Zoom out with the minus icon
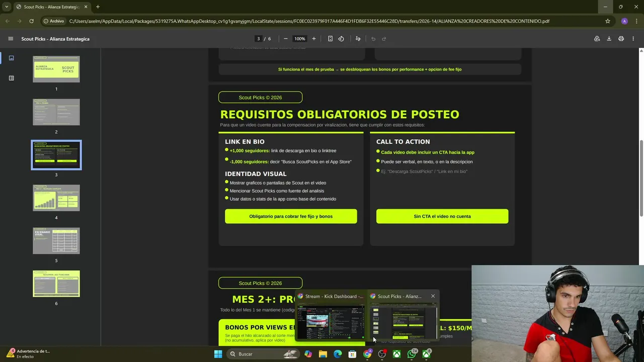644x362 pixels. (286, 39)
